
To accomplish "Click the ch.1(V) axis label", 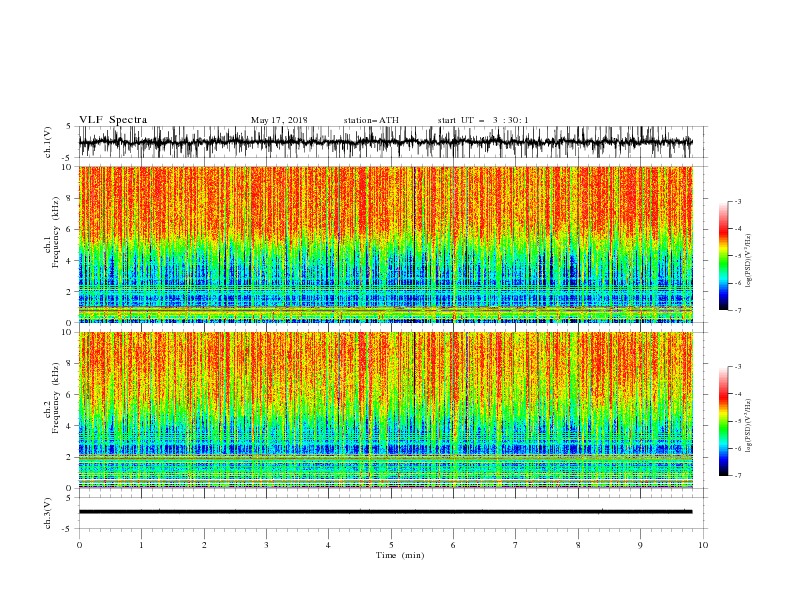I will pyautogui.click(x=48, y=142).
